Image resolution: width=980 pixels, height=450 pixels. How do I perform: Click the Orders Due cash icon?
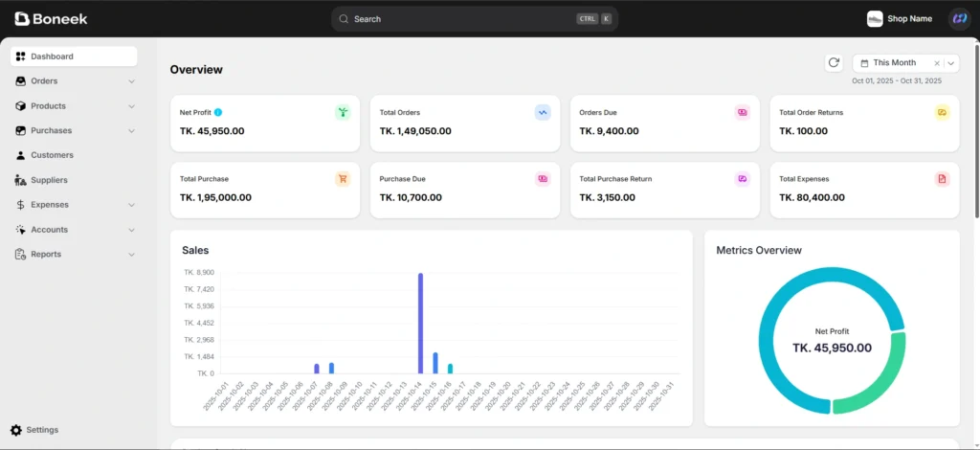pos(742,112)
